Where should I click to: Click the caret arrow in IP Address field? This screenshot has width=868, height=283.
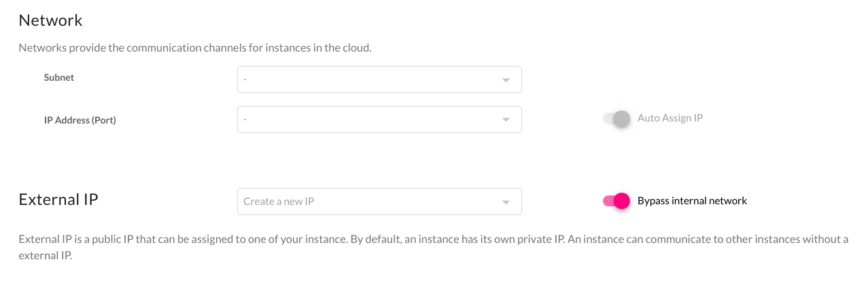pos(506,120)
